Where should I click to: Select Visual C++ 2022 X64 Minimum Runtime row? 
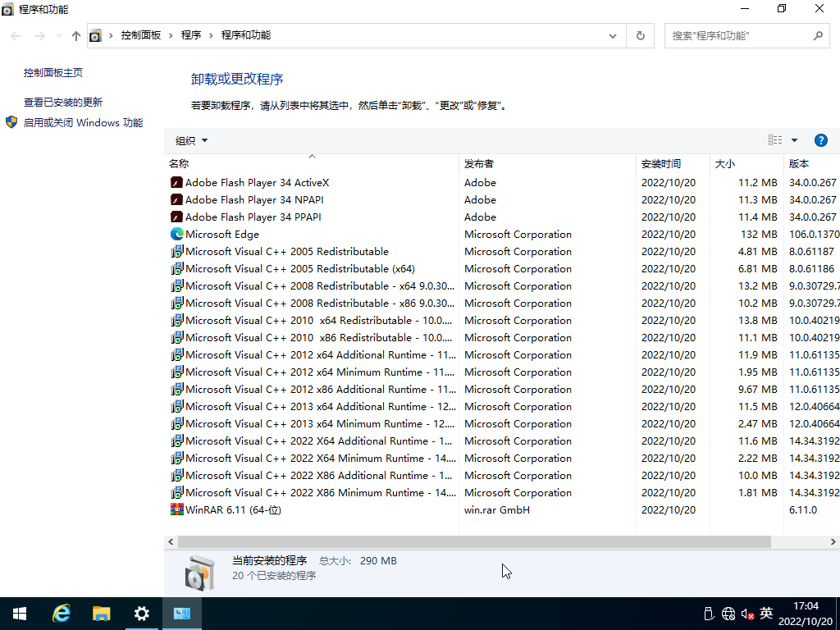502,458
